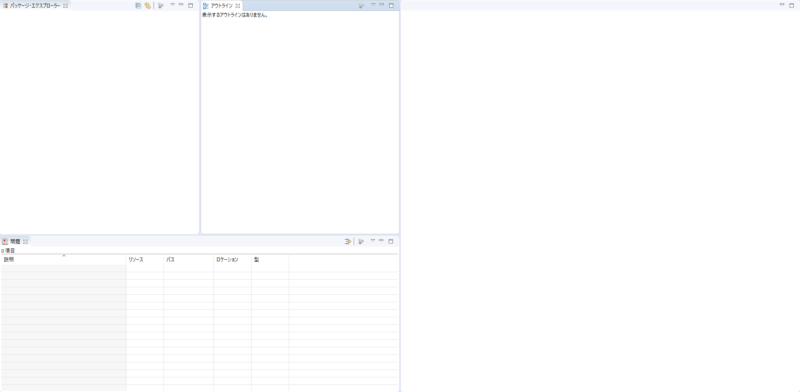Maximize the アウトライン view
Viewport: 800px width, 392px height.
click(x=391, y=5)
